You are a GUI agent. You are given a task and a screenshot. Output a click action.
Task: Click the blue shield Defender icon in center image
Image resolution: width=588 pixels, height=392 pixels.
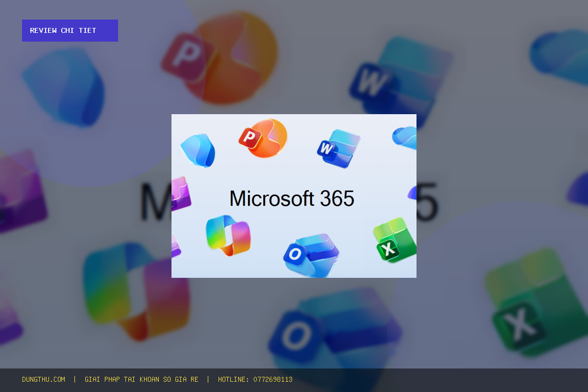[x=198, y=150]
